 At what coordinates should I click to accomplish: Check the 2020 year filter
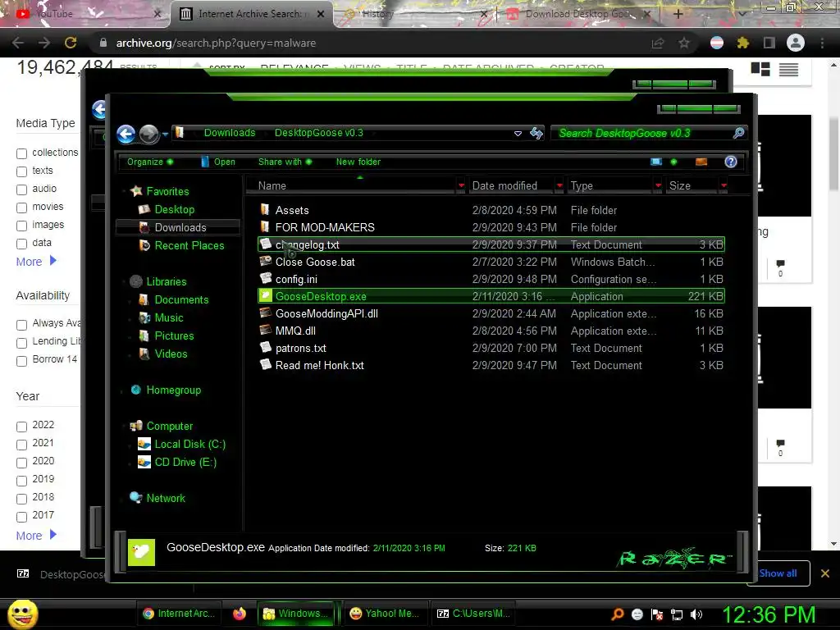(x=21, y=463)
